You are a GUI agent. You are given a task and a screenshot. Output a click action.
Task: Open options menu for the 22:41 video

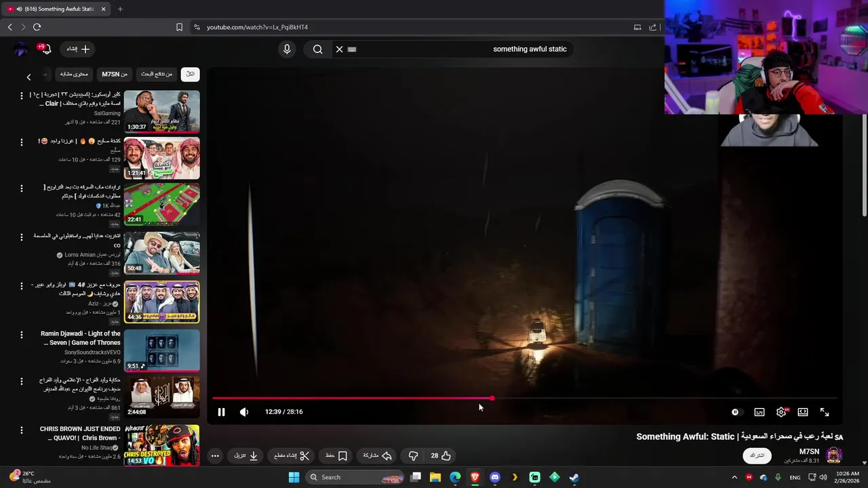[21, 188]
